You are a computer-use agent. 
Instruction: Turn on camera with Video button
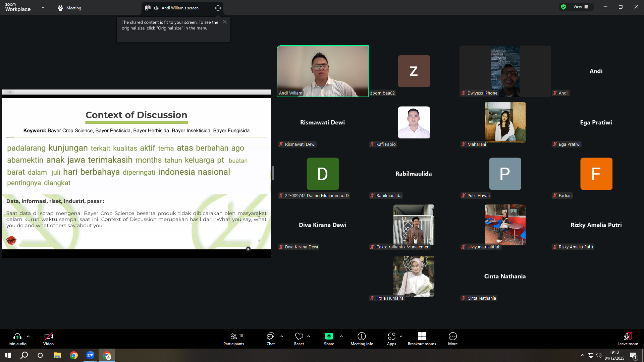click(x=48, y=339)
